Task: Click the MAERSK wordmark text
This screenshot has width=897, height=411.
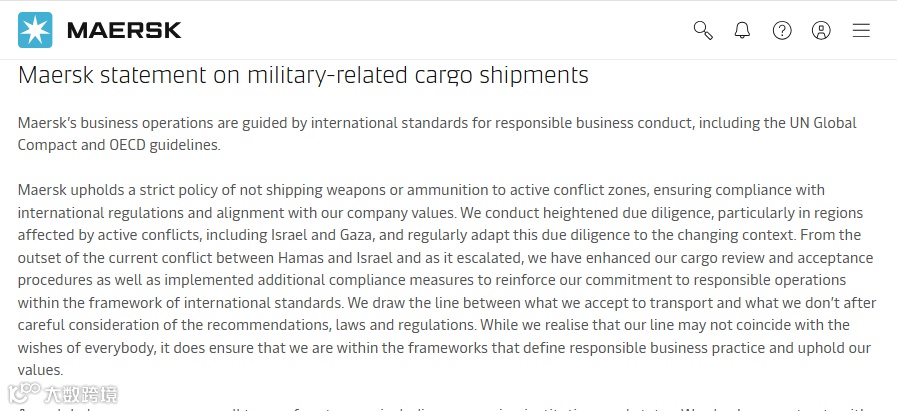Action: [124, 30]
